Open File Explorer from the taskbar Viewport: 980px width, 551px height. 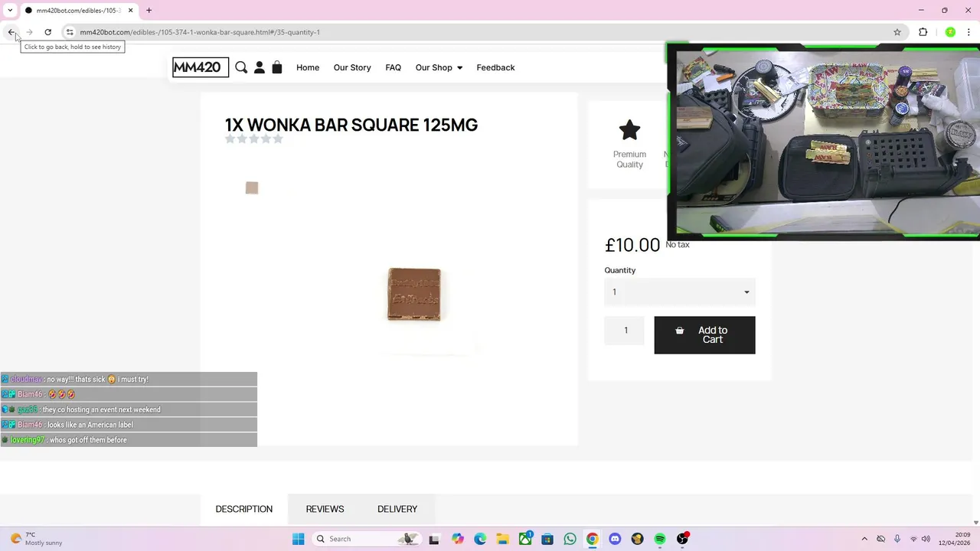coord(502,539)
